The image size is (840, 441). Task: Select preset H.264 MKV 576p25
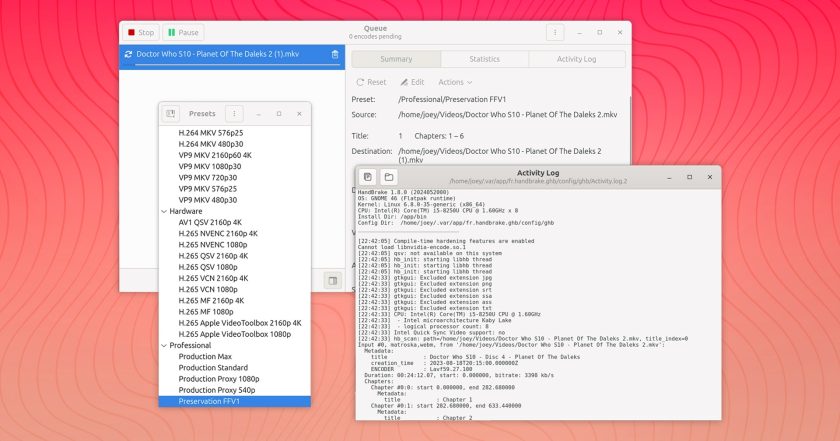coord(235,133)
